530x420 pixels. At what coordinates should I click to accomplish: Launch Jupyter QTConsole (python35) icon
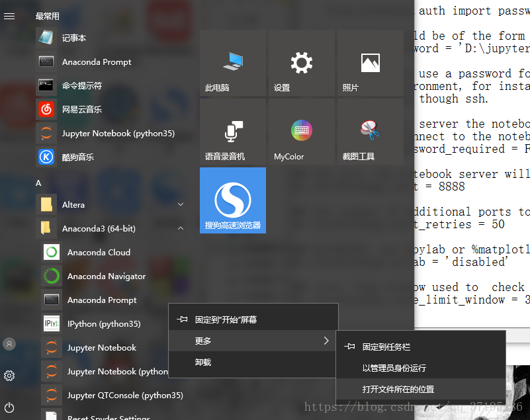tap(52, 395)
